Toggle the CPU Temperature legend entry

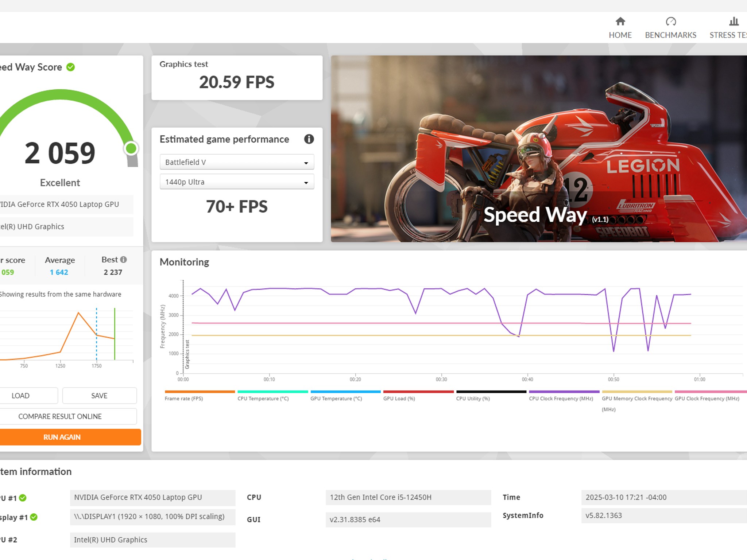coord(263,398)
